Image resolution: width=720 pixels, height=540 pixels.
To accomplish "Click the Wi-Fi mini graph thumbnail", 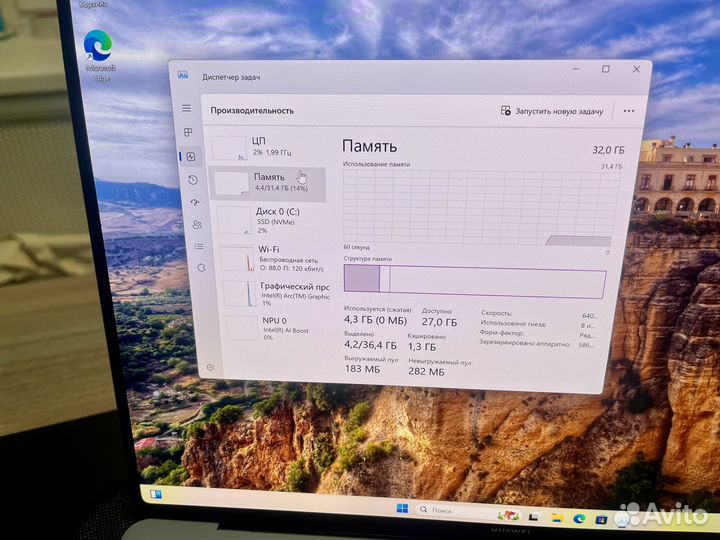I will coord(237,259).
